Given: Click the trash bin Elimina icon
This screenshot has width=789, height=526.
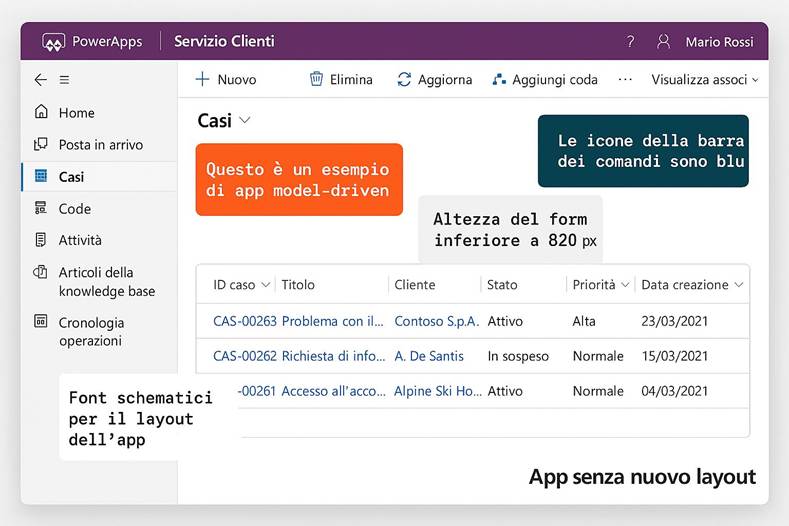Looking at the screenshot, I should click(316, 79).
